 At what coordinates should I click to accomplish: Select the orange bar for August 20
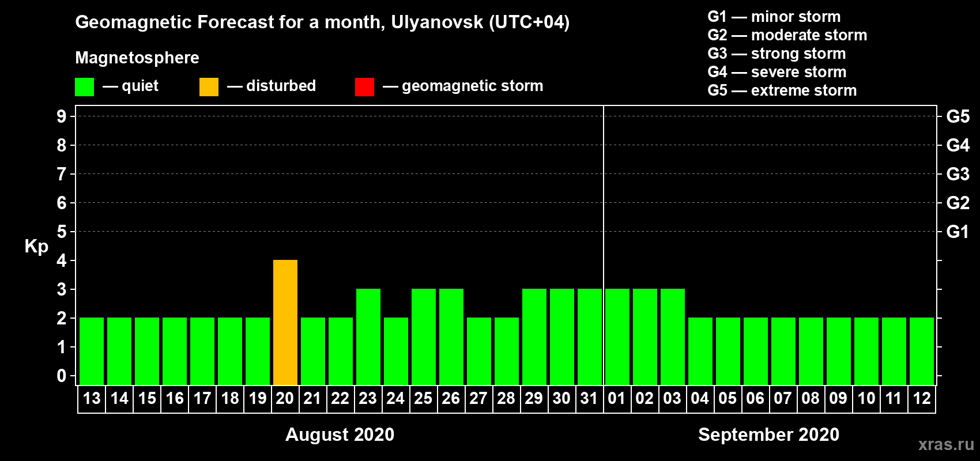(x=285, y=322)
